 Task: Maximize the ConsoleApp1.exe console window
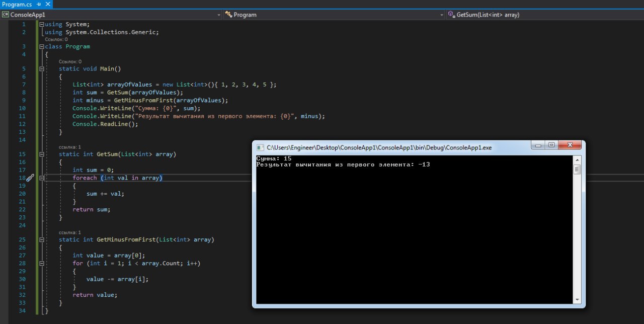(x=552, y=145)
